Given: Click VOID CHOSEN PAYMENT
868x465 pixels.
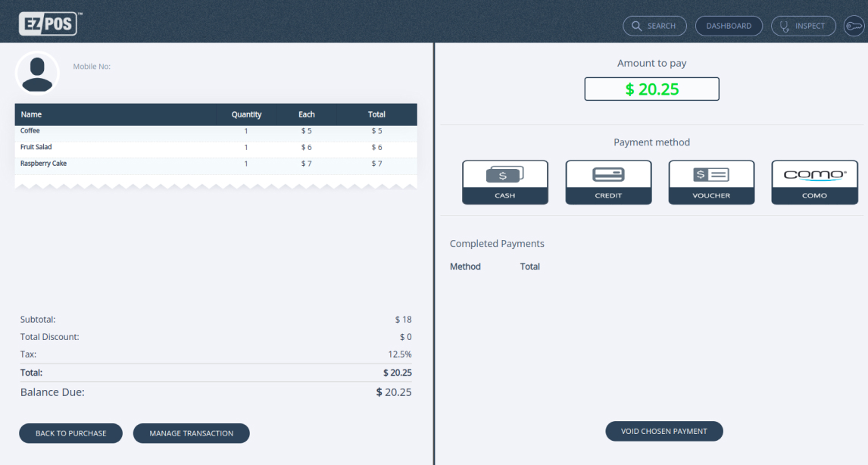Looking at the screenshot, I should 664,431.
